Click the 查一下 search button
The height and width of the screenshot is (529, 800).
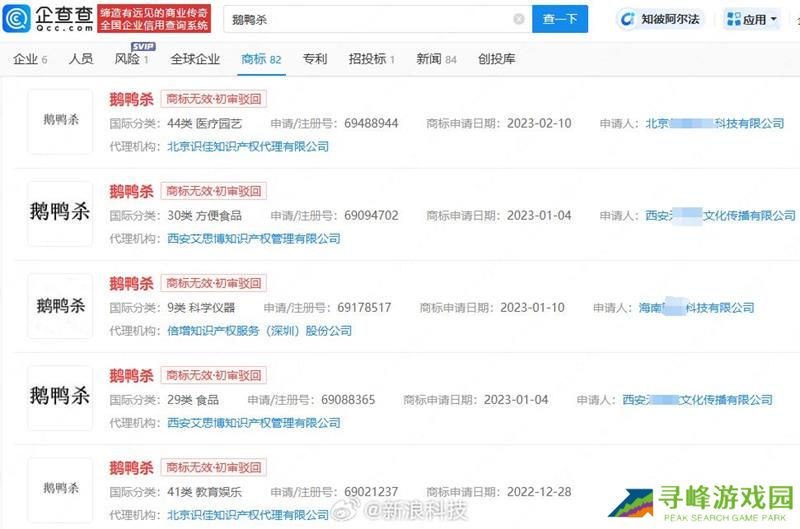point(560,19)
